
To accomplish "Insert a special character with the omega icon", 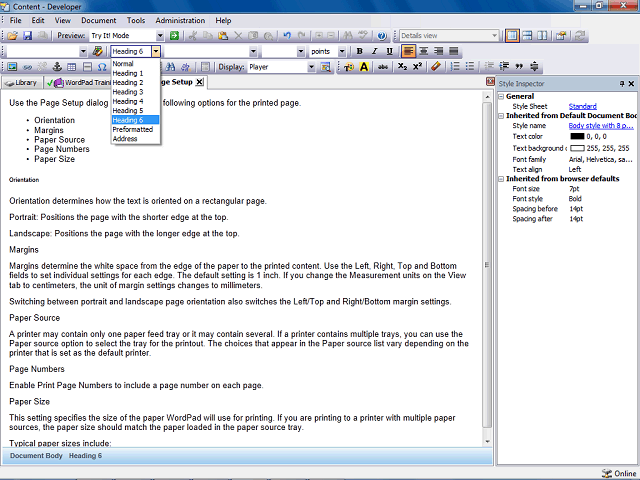I will click(x=102, y=67).
